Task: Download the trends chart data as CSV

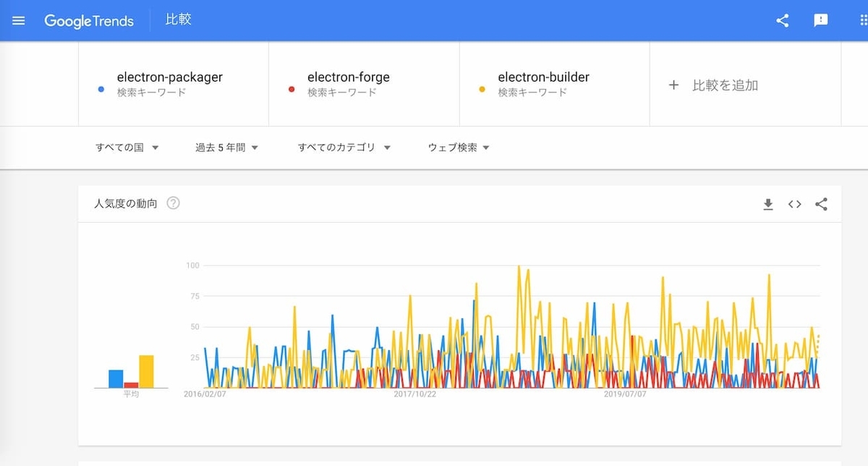Action: point(767,204)
